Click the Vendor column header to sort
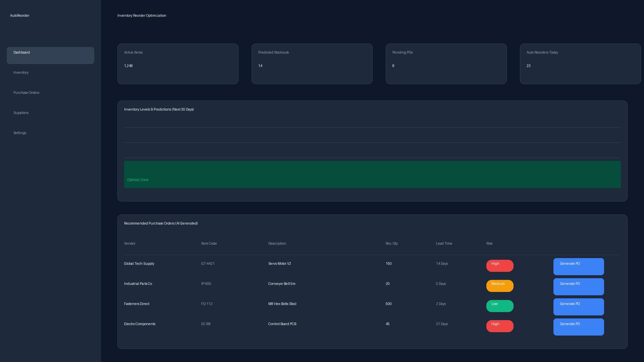644x362 pixels. click(130, 244)
